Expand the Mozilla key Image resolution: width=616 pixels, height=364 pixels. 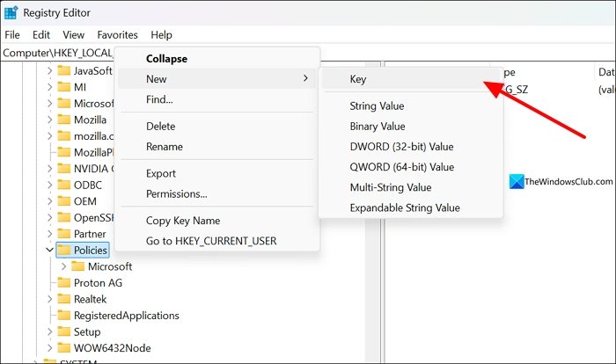pos(49,120)
